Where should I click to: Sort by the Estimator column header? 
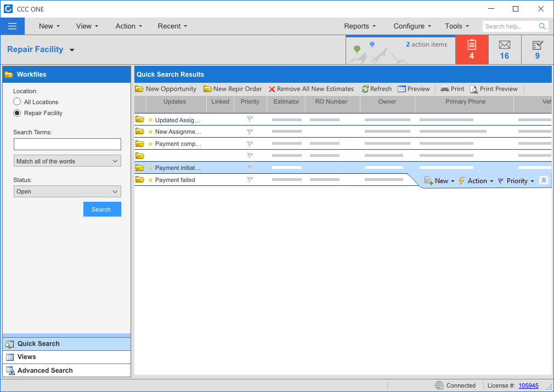(286, 104)
